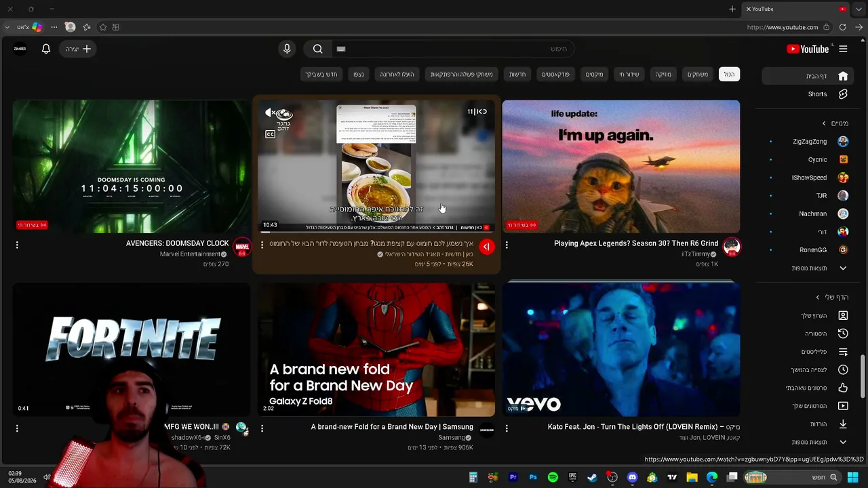Viewport: 868px width, 488px height.
Task: Open the Copilot chat (צ'אט) button
Action: (x=29, y=27)
